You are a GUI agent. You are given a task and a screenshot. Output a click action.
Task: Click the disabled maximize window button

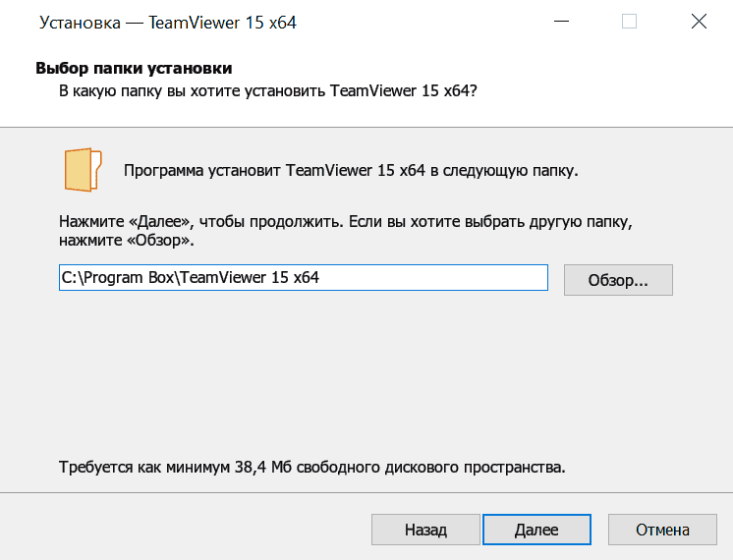pos(629,22)
